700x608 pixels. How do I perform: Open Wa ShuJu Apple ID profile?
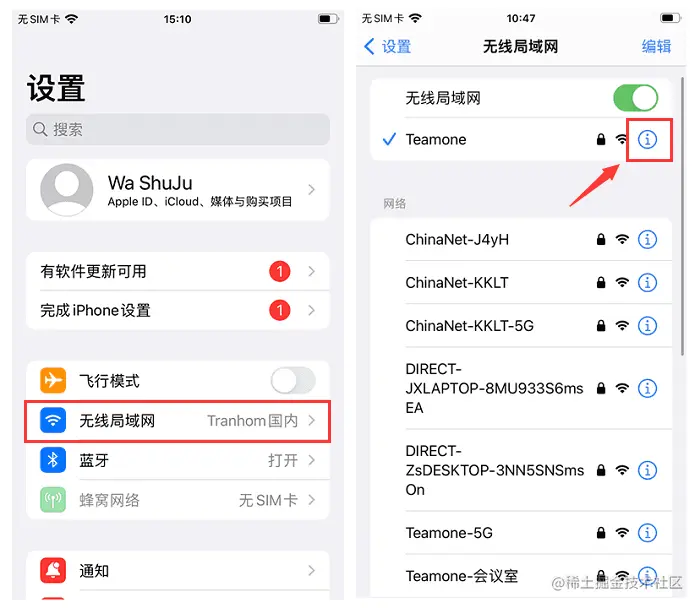click(178, 190)
